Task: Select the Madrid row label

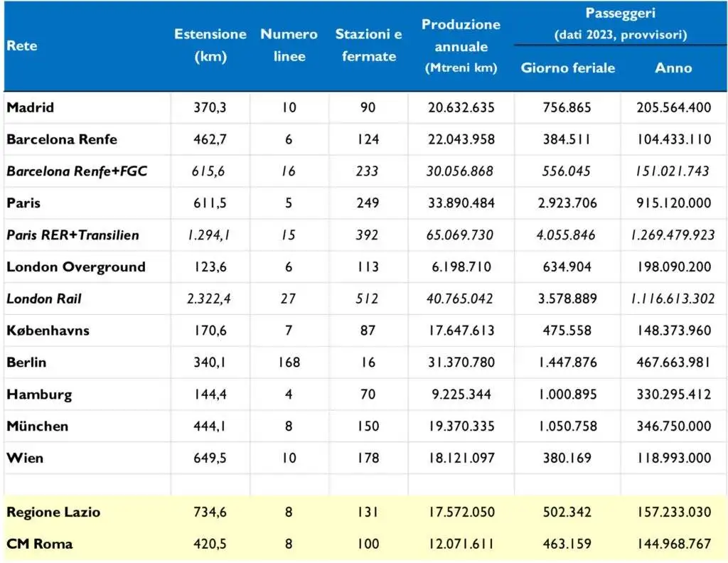Action: click(x=31, y=108)
